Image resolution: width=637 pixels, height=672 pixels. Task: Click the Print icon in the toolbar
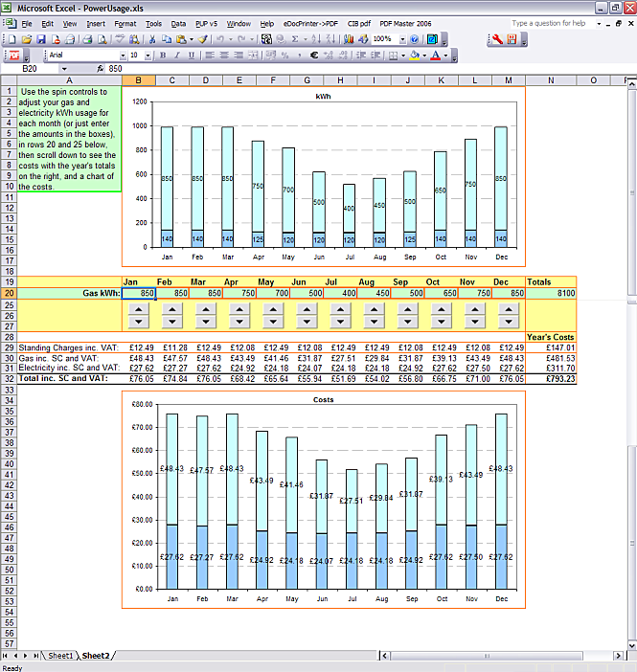(x=87, y=39)
